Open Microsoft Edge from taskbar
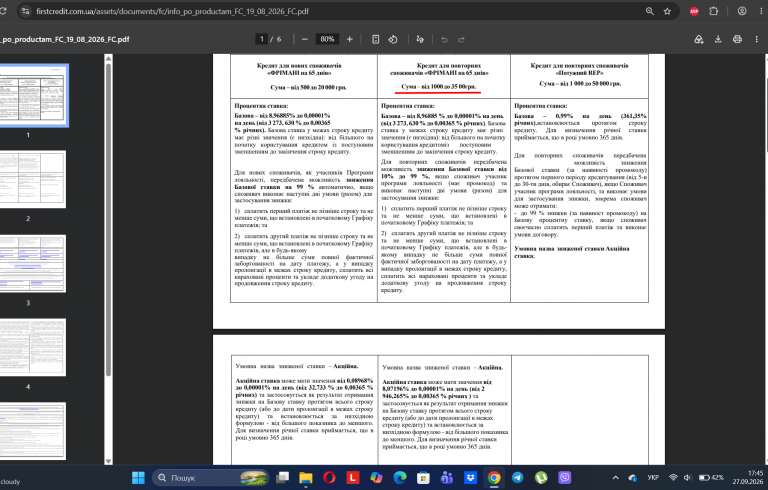Viewport: 768px width, 490px height. tap(400, 477)
